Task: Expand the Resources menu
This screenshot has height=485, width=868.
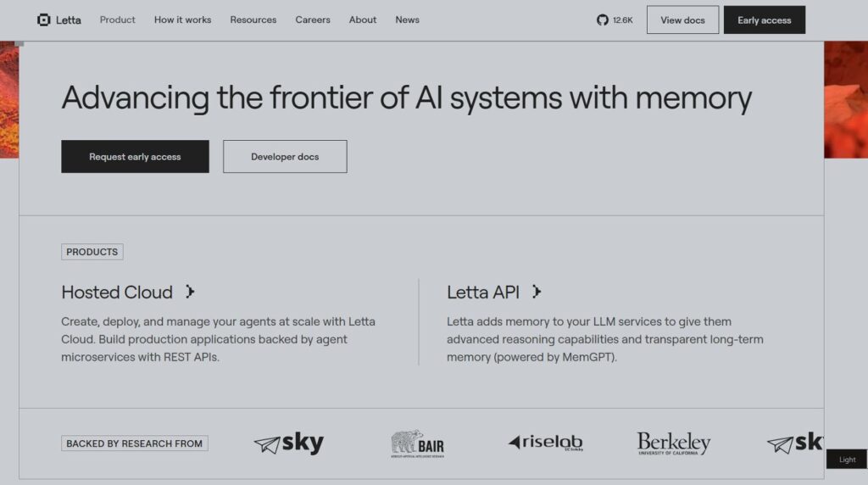Action: [253, 20]
